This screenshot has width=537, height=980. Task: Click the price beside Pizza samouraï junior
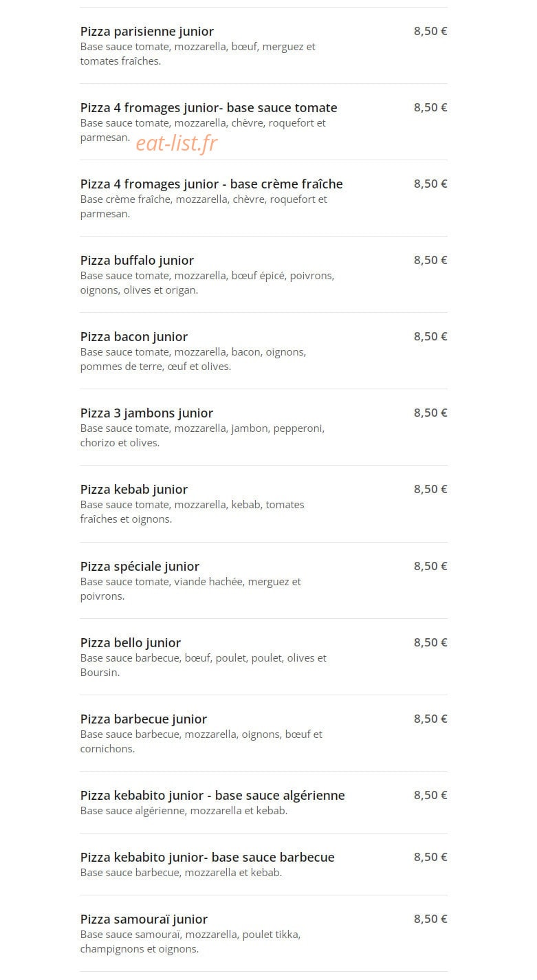[430, 919]
